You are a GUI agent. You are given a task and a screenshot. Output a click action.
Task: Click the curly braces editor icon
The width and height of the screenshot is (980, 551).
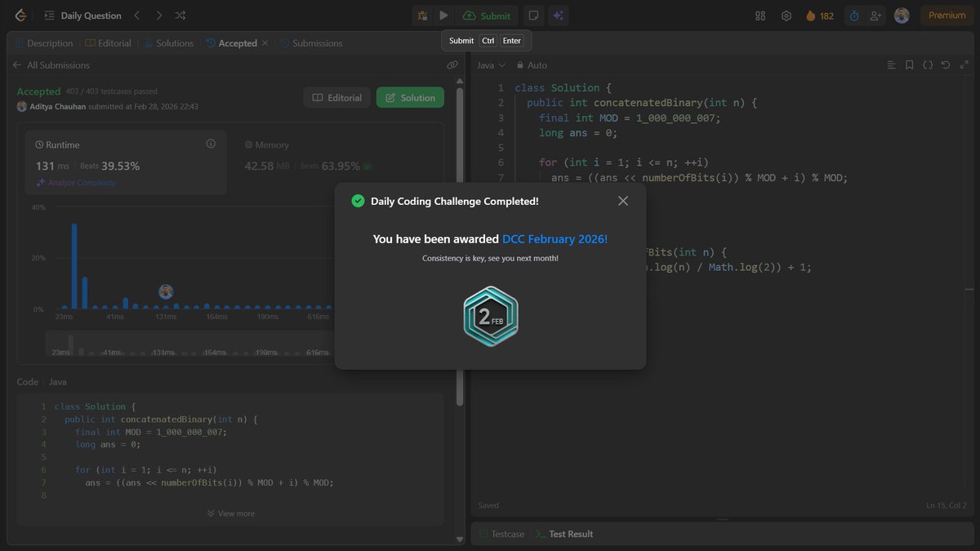pyautogui.click(x=928, y=65)
